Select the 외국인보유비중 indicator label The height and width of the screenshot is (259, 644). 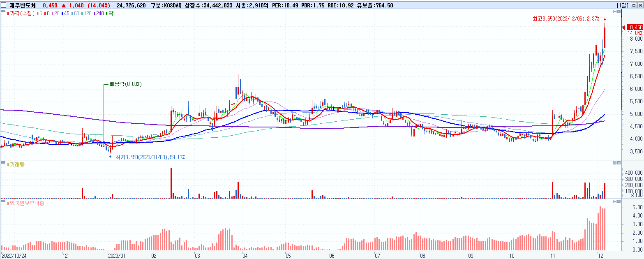coord(25,203)
